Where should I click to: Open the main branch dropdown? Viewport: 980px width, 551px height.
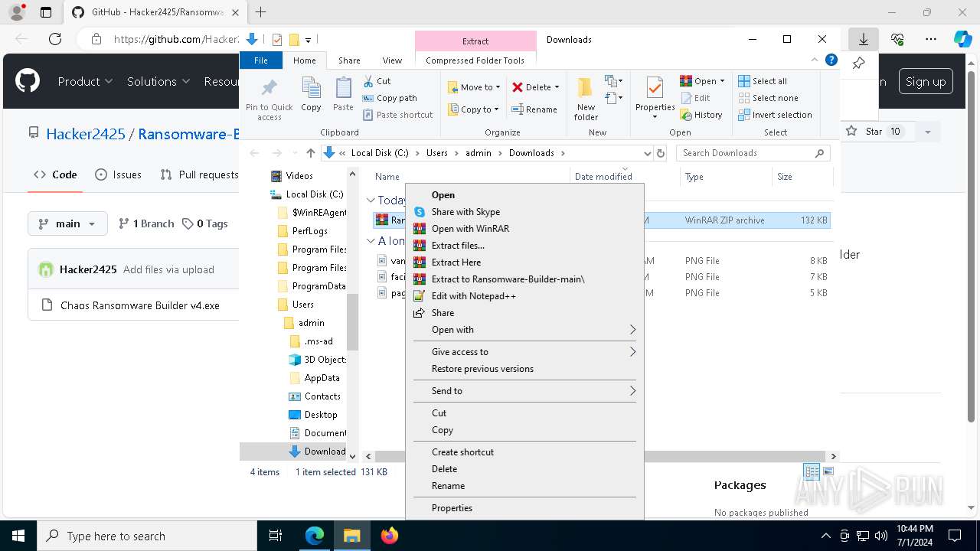tap(67, 223)
